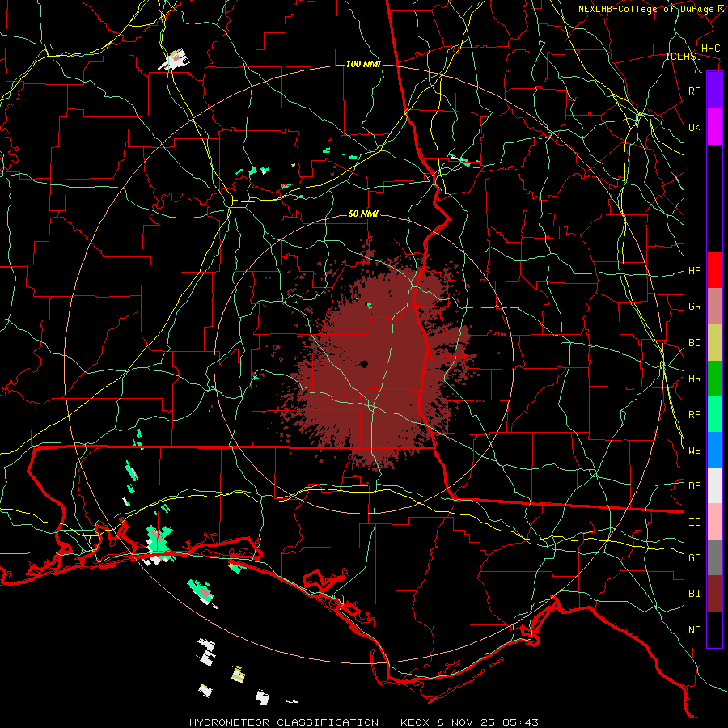This screenshot has width=728, height=728.
Task: Click the UK legend label
Action: (x=695, y=127)
